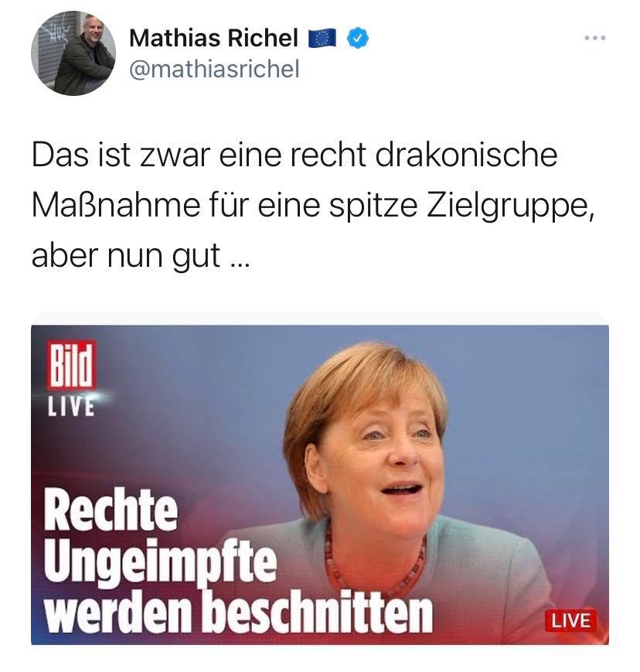Open the @mathiasrichel handle

pyautogui.click(x=214, y=69)
